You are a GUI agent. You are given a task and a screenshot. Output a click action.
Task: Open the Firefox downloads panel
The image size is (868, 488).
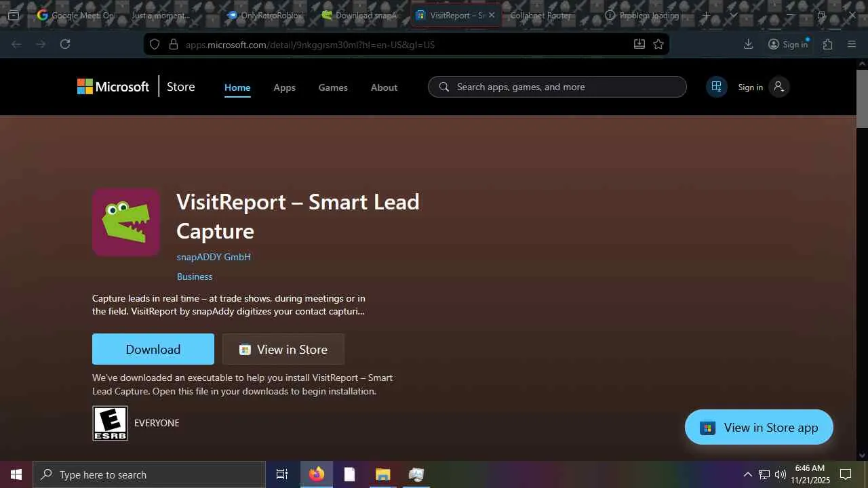748,44
